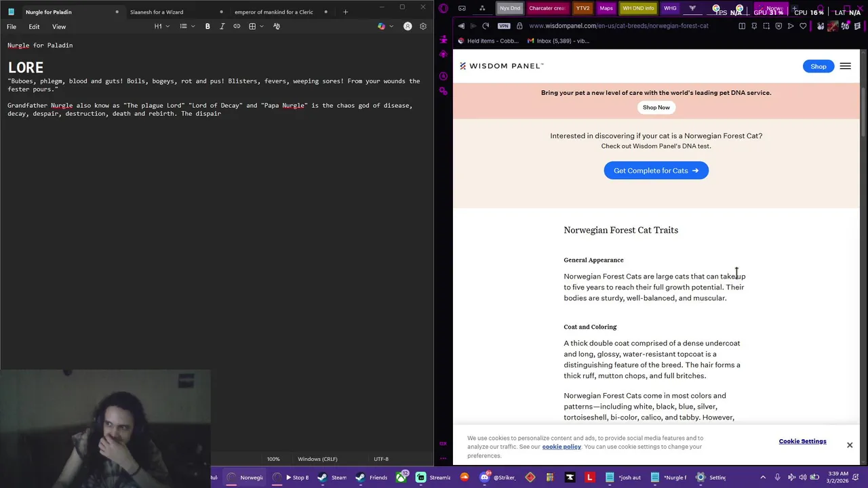Open the list style dropdown
Screen dimensions: 868x488
point(187,26)
